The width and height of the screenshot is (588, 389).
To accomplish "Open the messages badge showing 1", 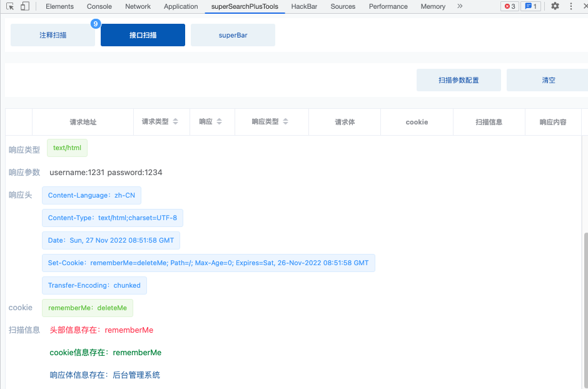I will pyautogui.click(x=530, y=6).
